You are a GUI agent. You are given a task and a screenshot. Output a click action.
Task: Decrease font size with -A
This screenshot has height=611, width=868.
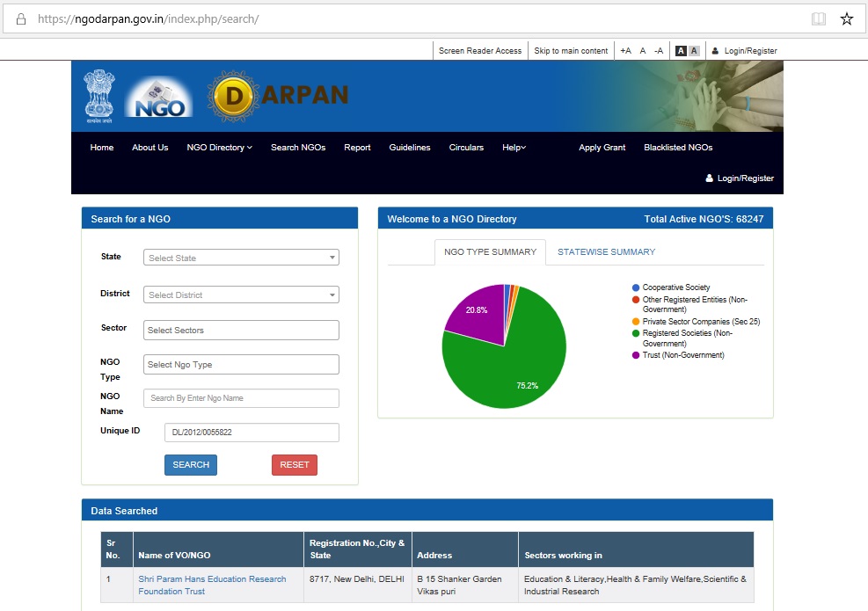658,51
